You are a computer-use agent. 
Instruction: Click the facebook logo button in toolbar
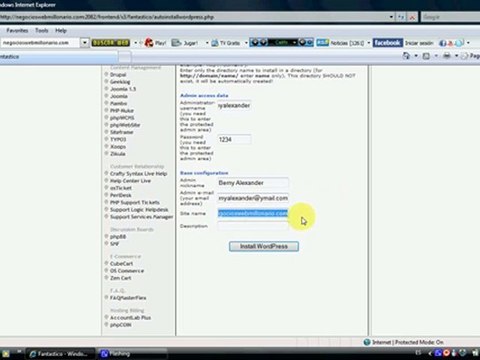388,43
